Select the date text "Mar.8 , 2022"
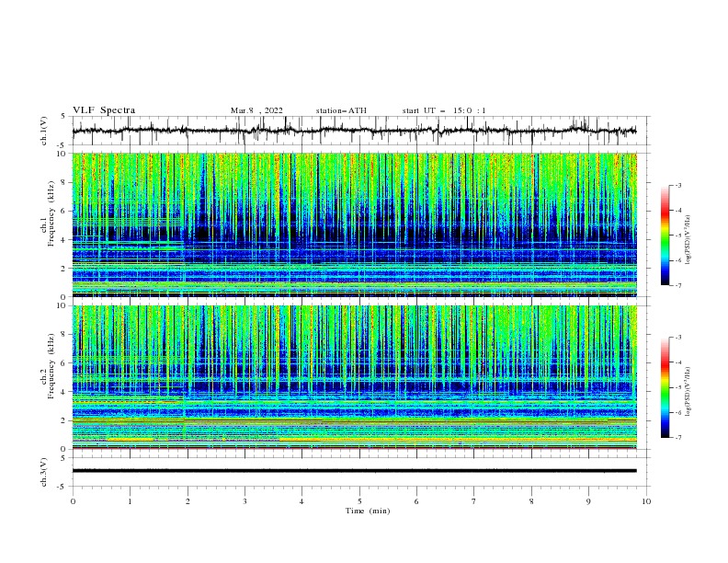The width and height of the screenshot is (728, 563). coord(256,110)
